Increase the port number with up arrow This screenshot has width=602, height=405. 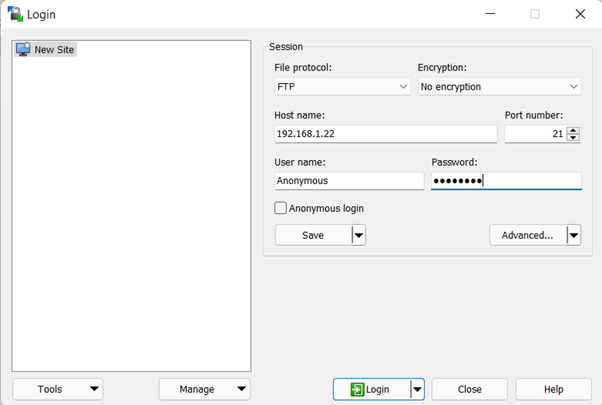573,130
